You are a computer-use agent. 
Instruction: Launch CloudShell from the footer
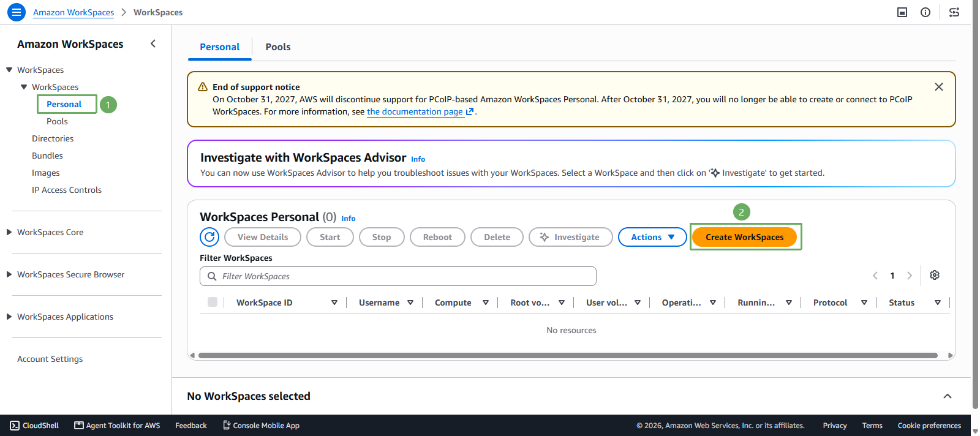point(35,426)
